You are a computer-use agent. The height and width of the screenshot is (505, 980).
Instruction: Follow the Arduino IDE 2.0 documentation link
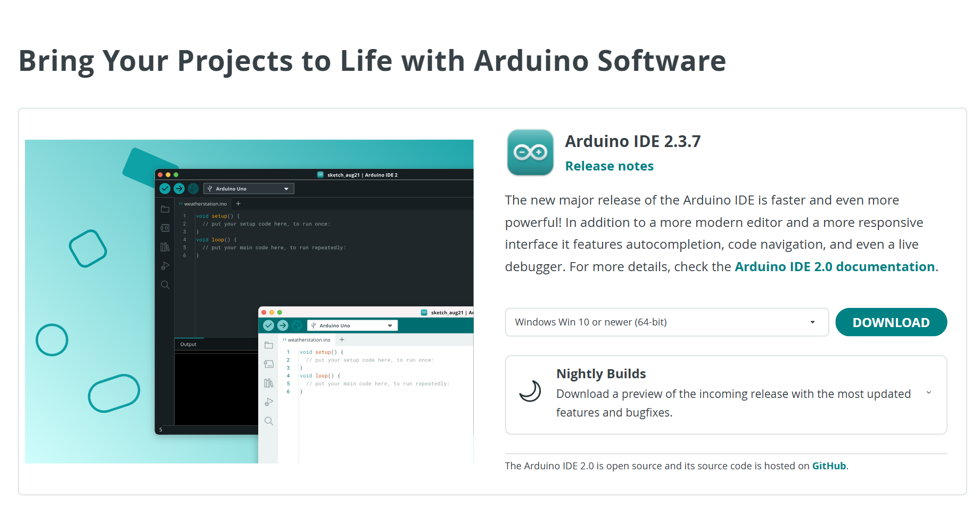[x=834, y=267]
